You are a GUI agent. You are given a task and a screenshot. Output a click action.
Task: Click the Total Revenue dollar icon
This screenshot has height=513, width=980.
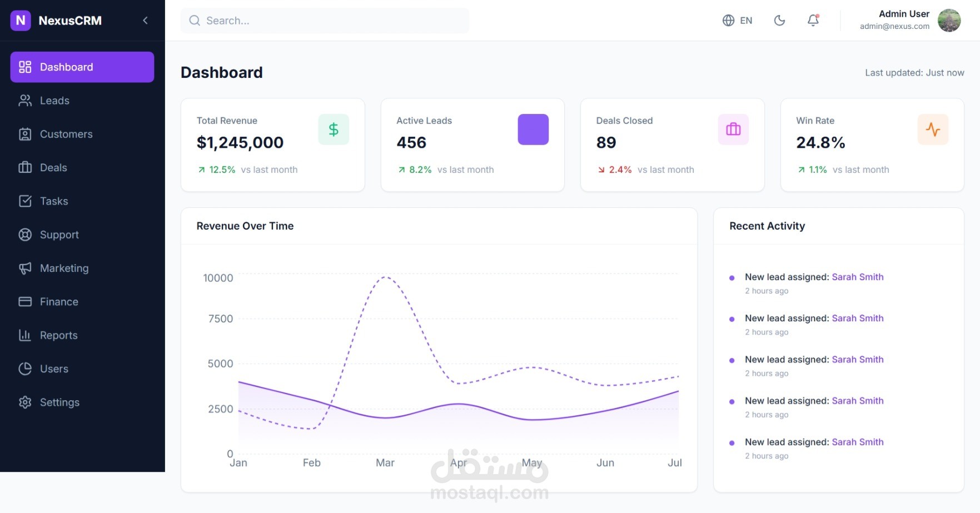pyautogui.click(x=334, y=130)
